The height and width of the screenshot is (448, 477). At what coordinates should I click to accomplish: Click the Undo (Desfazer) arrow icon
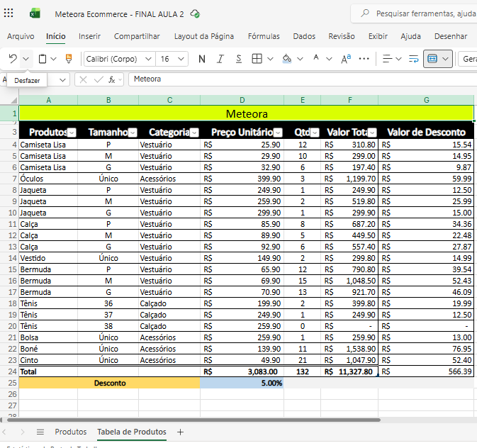tap(13, 59)
